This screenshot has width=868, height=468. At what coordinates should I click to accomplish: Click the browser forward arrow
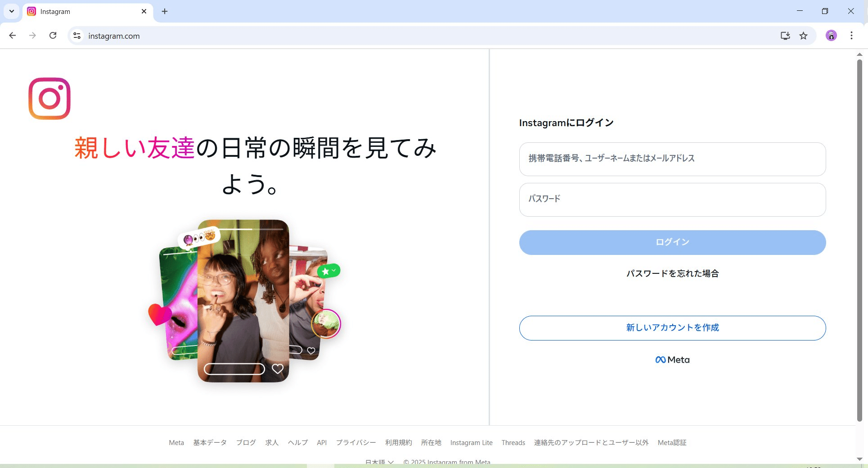(x=32, y=36)
